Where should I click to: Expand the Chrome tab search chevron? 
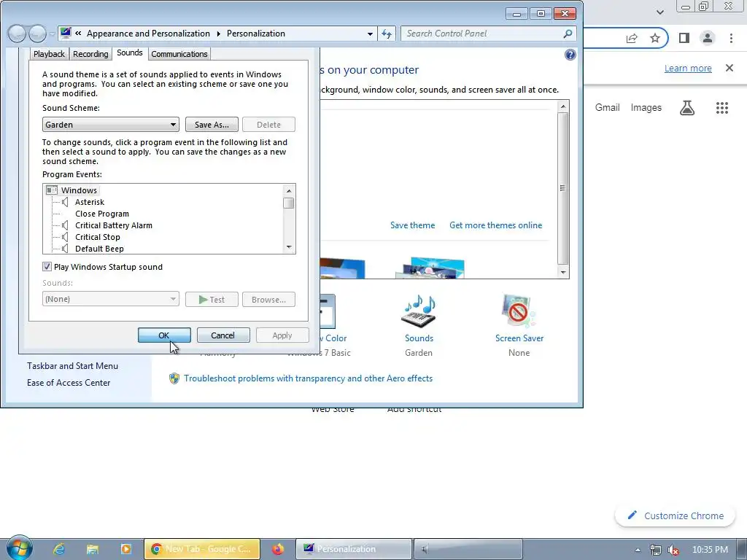tap(659, 12)
